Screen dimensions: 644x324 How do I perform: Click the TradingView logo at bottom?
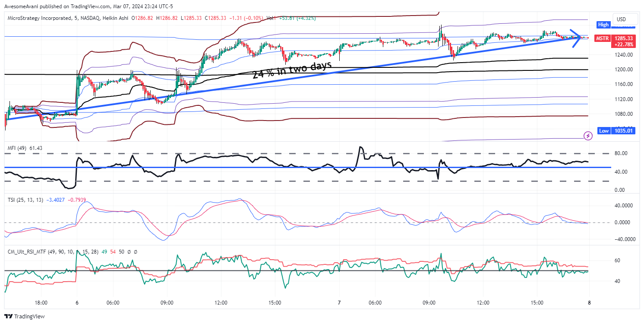25,317
